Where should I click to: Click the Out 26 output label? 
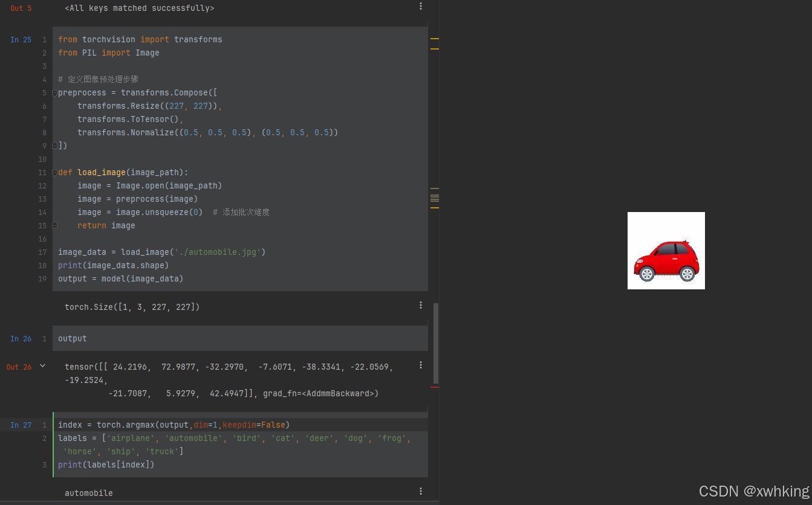click(x=19, y=367)
